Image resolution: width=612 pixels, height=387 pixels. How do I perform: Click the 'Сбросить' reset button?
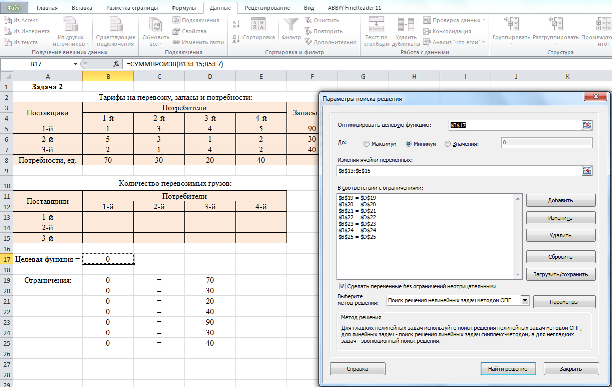(561, 257)
